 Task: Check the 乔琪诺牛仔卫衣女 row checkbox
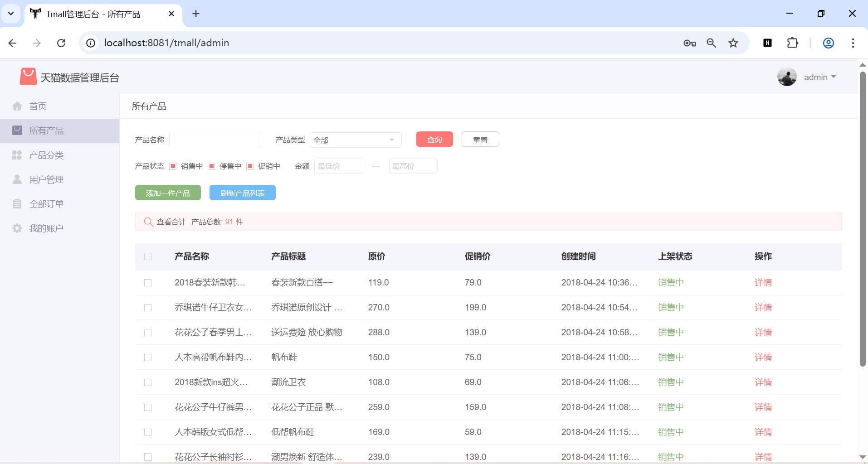tap(148, 308)
